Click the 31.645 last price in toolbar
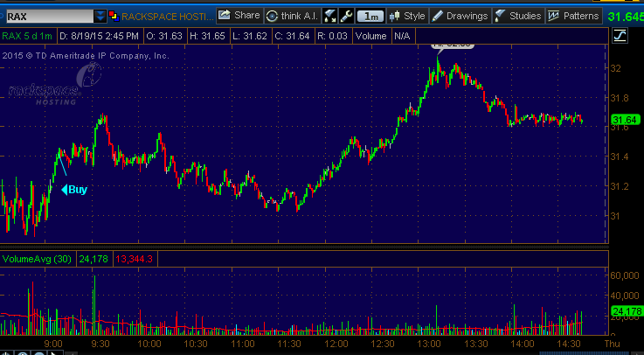644x355 pixels. pyautogui.click(x=626, y=17)
